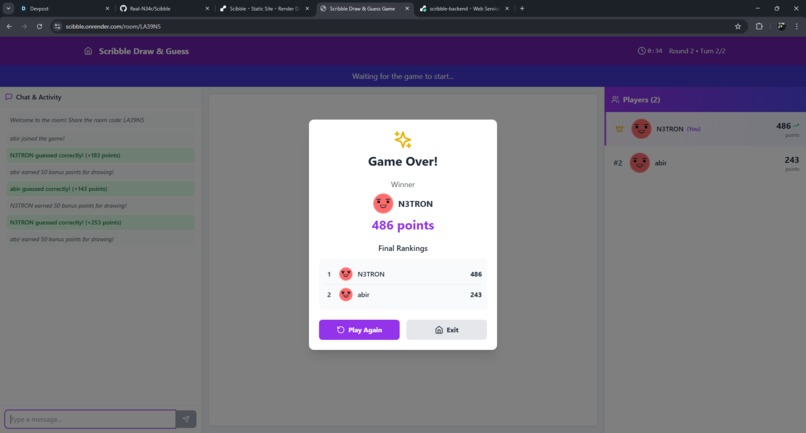
Task: Expand the tab search dropdown arrow
Action: point(8,9)
